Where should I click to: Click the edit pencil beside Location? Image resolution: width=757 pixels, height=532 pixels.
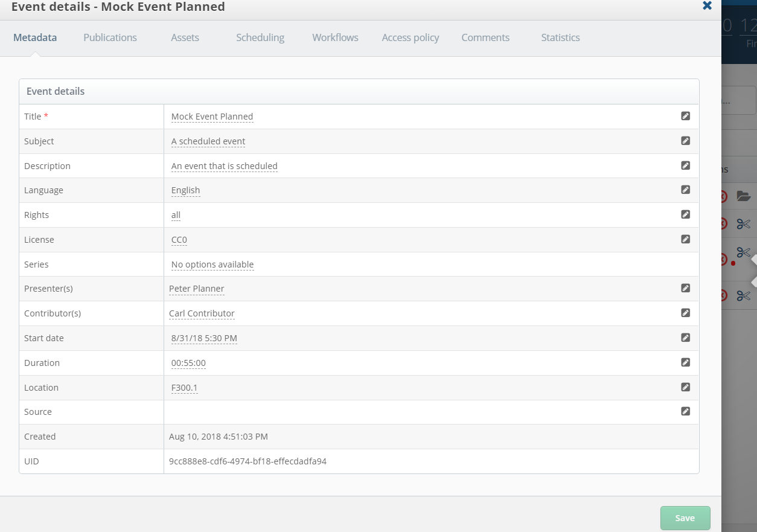[x=686, y=387]
